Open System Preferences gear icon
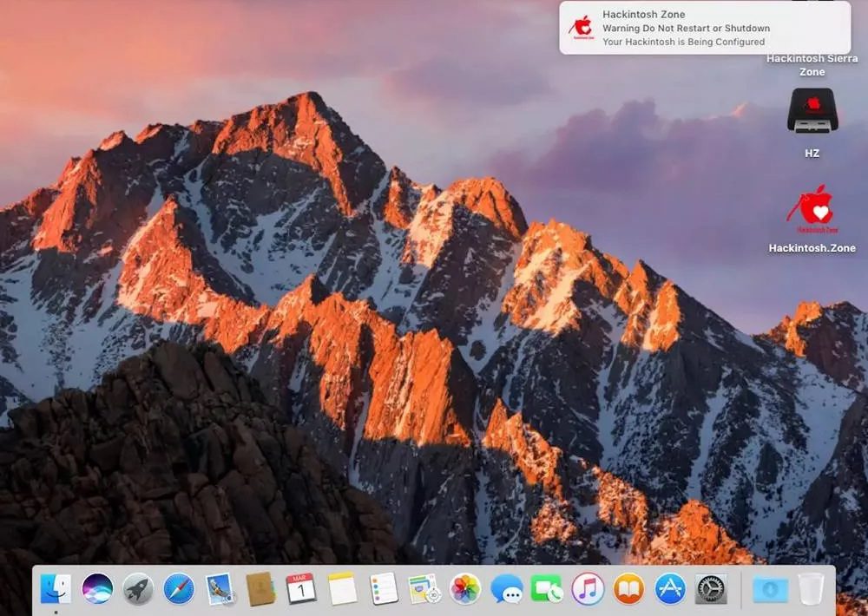The width and height of the screenshot is (868, 616). coord(711,589)
